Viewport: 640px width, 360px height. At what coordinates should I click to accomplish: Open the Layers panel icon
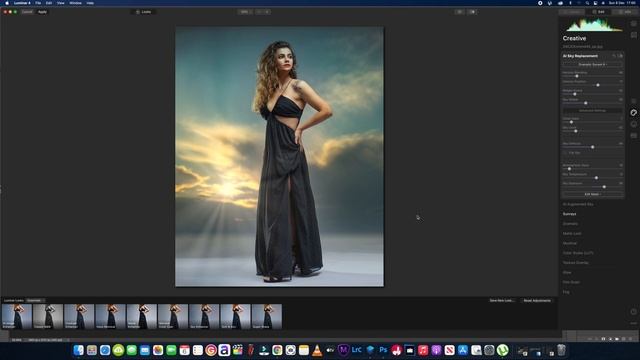pos(633,24)
